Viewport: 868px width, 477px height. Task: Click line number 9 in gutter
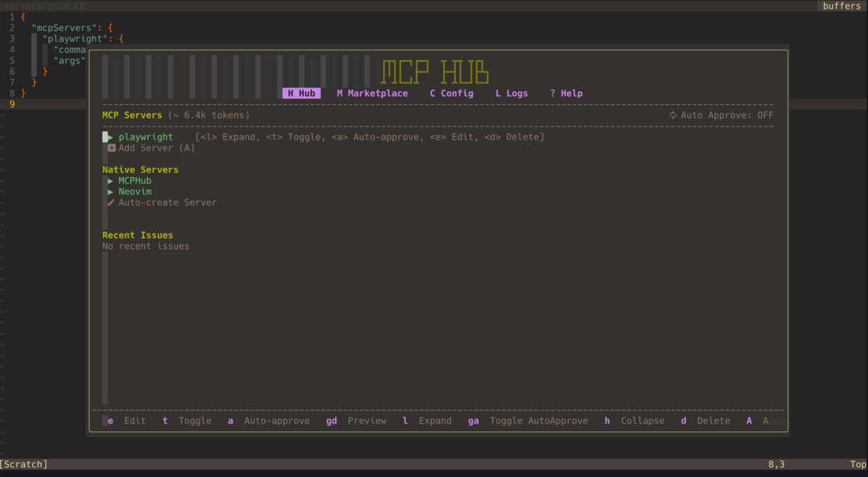12,104
